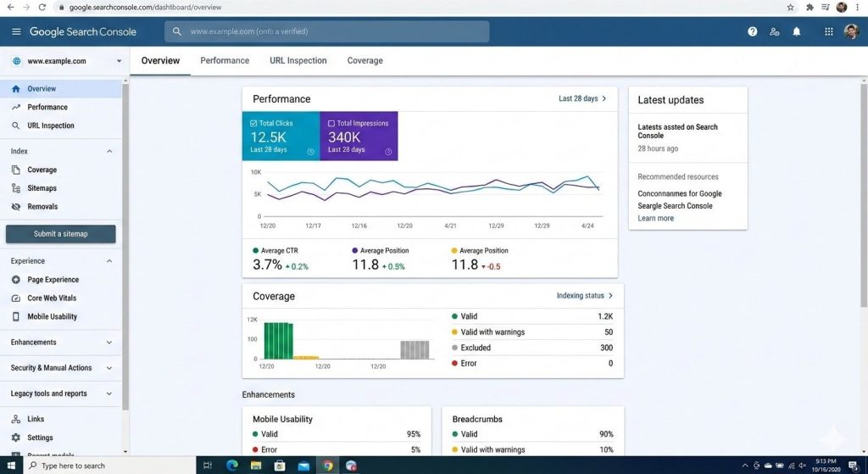Select Sitemaps in the sidebar
This screenshot has height=474, width=868.
coord(42,188)
